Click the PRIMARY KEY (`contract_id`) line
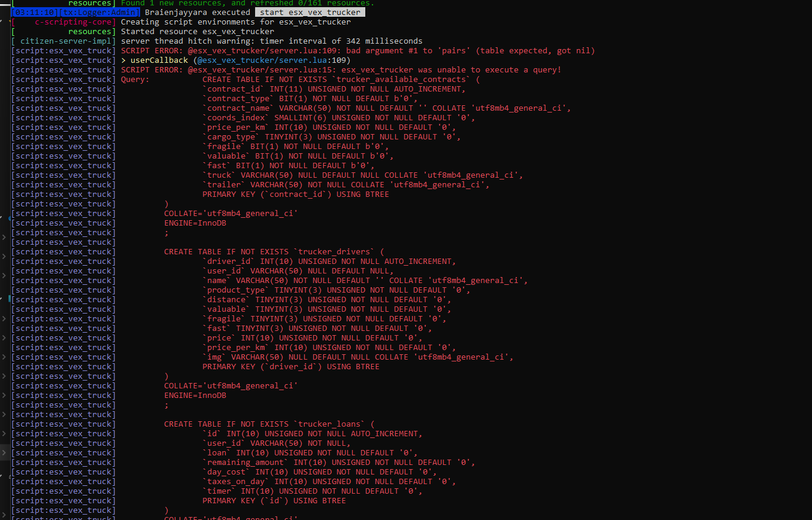Image resolution: width=812 pixels, height=520 pixels. [x=296, y=194]
